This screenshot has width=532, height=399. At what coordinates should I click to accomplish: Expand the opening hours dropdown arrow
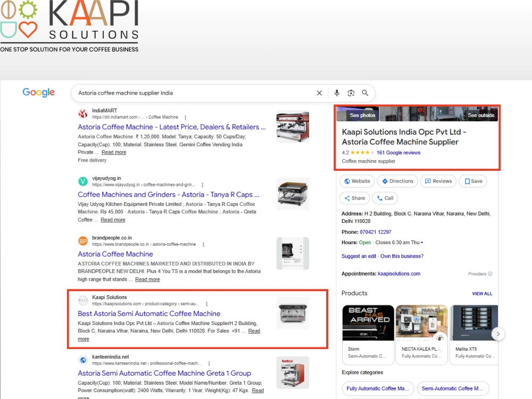coord(422,243)
